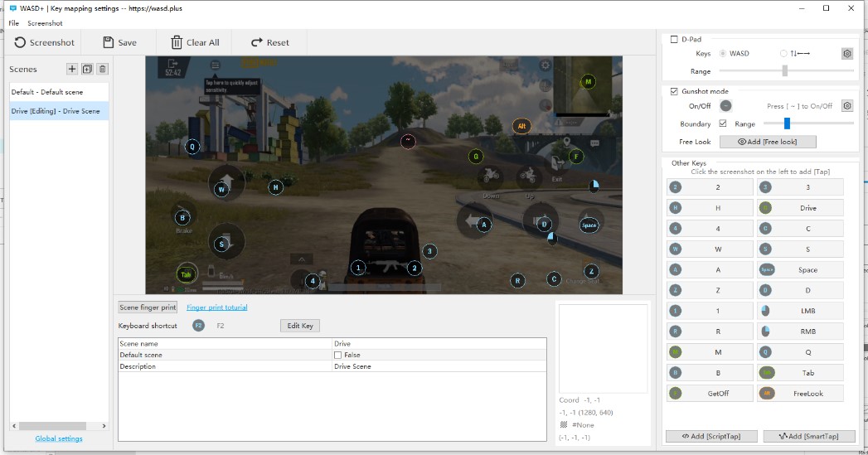Select the Alt key marker on the screenshot
Viewport: 868px width, 455px height.
pyautogui.click(x=521, y=126)
